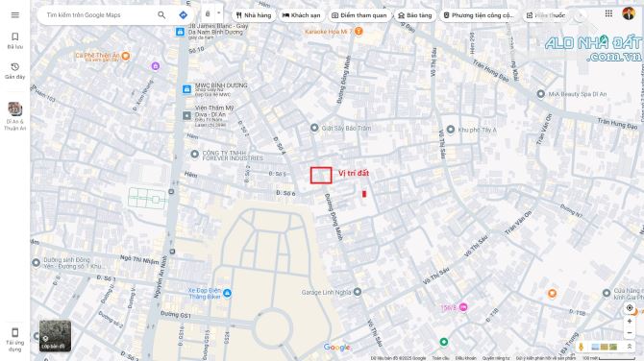Filter by Phương tiện công cộng chip
Image resolution: width=644 pixels, height=361 pixels.
479,15
